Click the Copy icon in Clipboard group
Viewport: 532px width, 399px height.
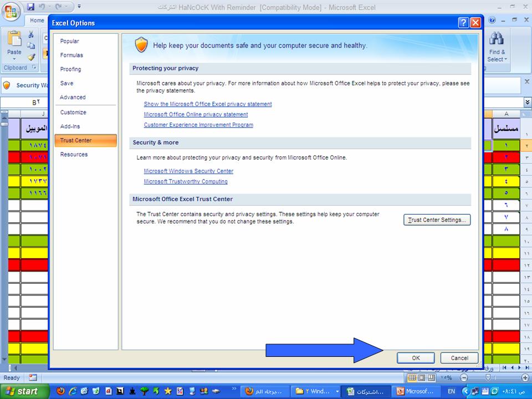tap(31, 45)
